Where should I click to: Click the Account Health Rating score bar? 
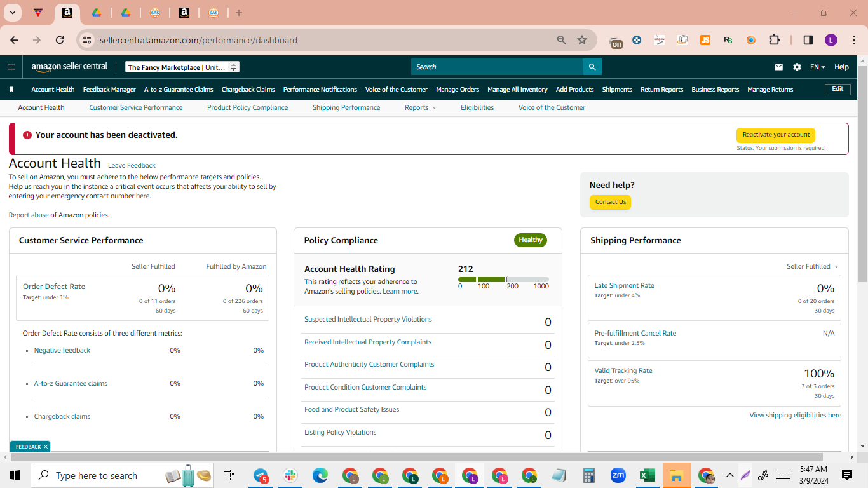tap(503, 280)
